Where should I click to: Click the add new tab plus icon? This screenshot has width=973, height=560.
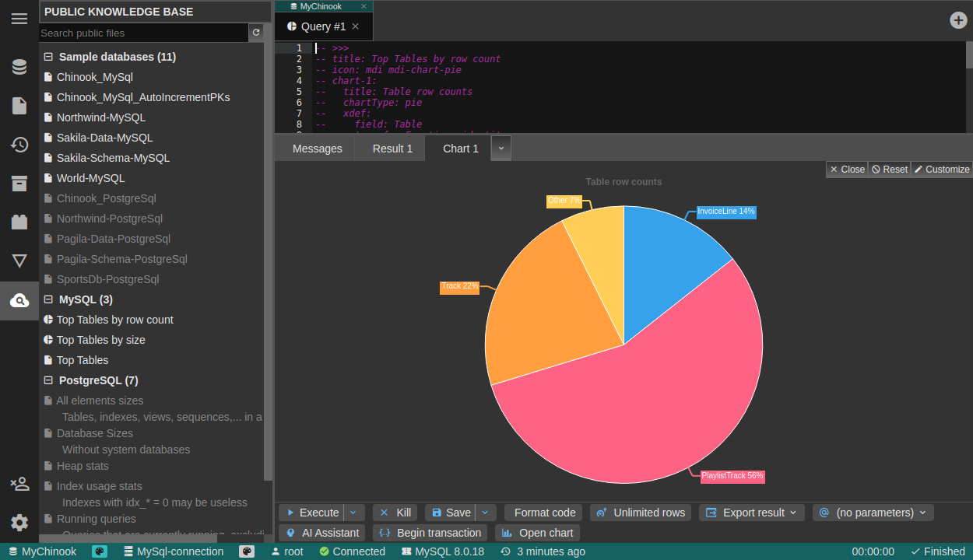pos(958,20)
